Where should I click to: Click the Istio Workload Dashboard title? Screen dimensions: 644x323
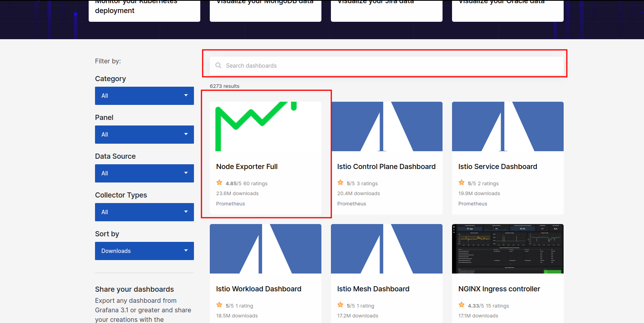pos(258,289)
